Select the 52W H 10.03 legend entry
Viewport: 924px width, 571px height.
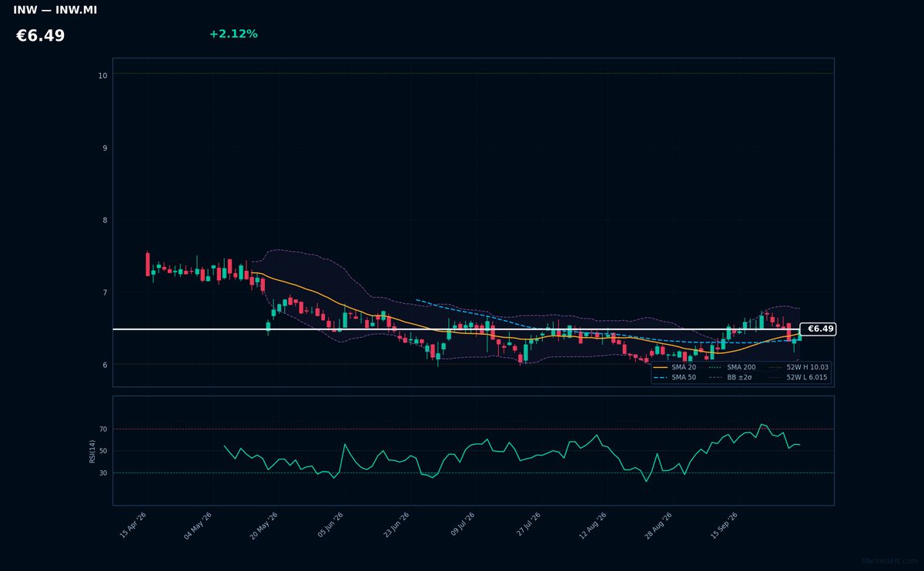798,368
